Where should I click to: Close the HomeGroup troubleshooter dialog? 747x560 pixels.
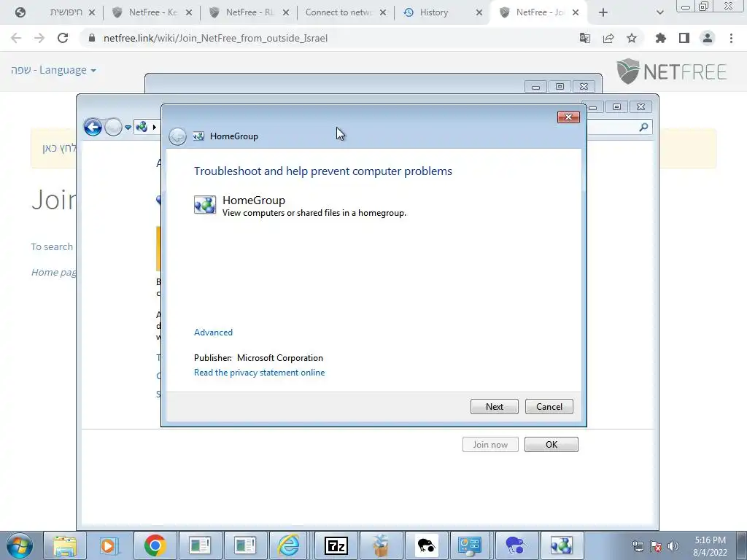click(568, 117)
